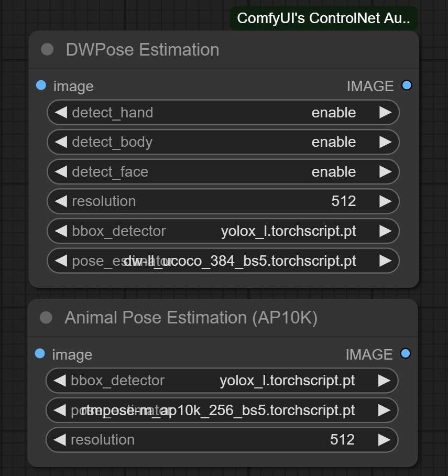Click the resolution value field in Animal Pose node

click(x=341, y=440)
